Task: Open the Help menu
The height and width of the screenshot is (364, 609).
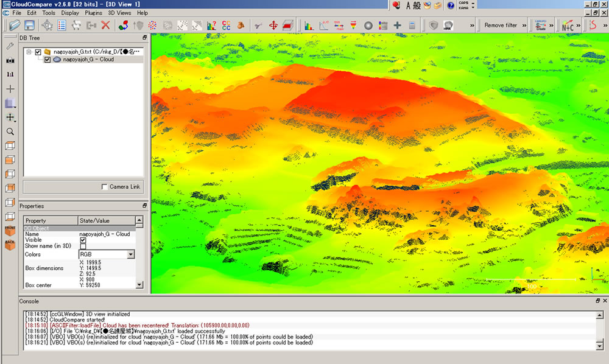Action: pos(142,13)
